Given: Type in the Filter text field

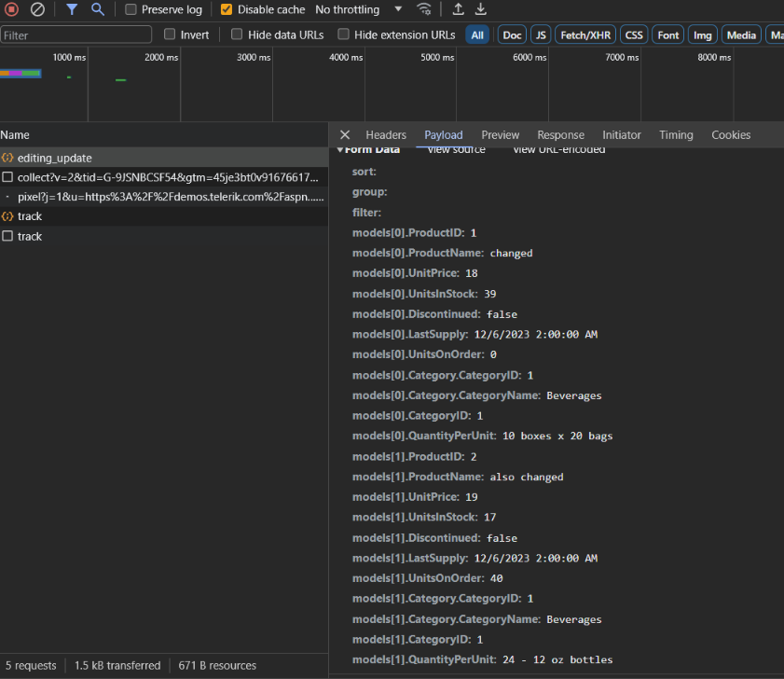Looking at the screenshot, I should pyautogui.click(x=76, y=35).
